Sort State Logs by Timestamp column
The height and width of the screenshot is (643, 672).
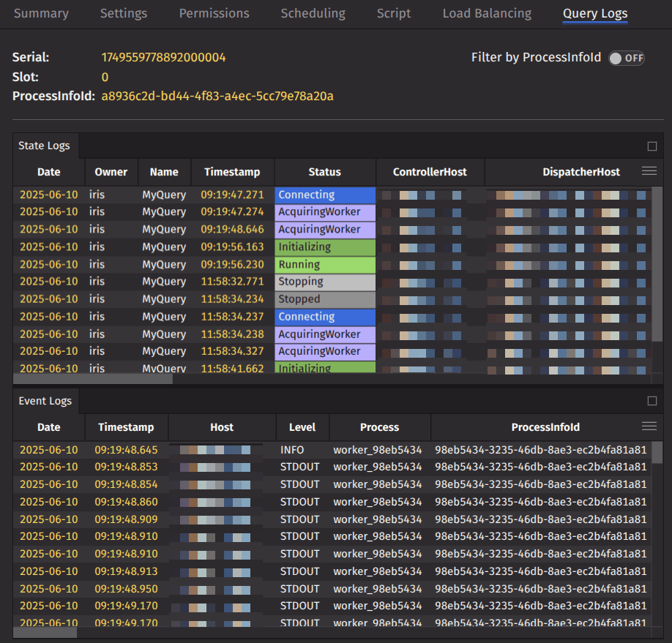pyautogui.click(x=232, y=172)
